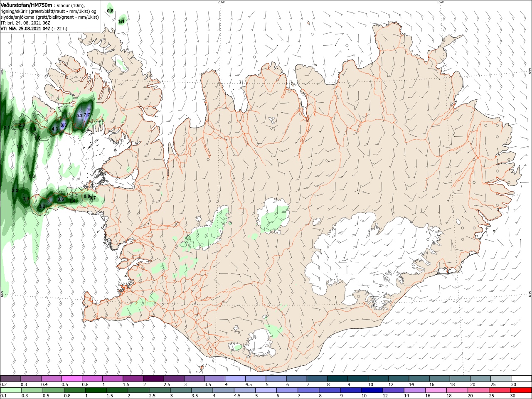Select the light pink 16 swatch on rain scale
Image resolution: width=532 pixels, height=399 pixels.
436,390
